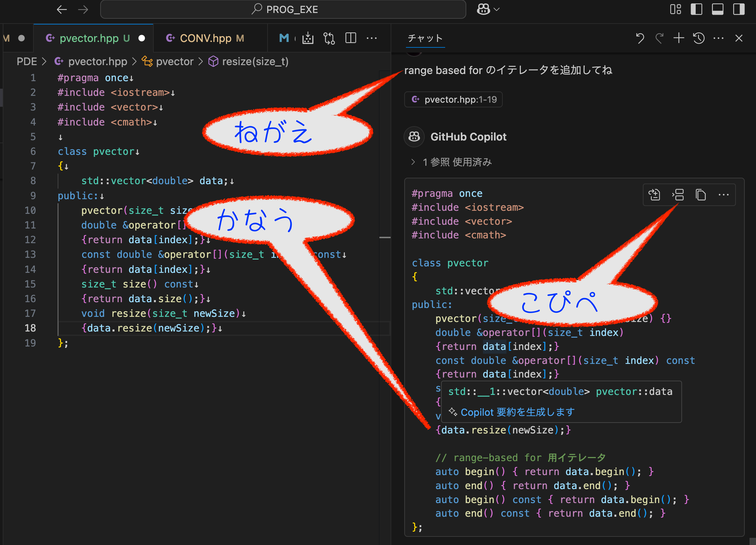Screen dimensions: 756x545
Task: Toggle the bottom panel visibility
Action: pos(717,10)
